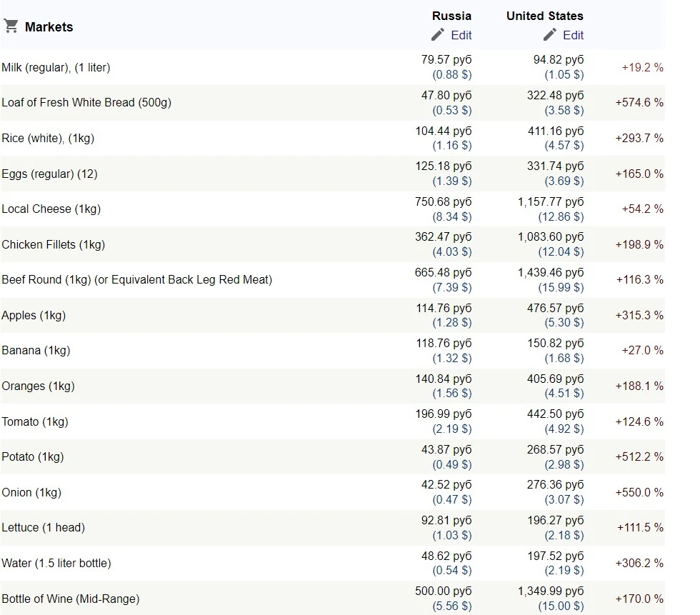This screenshot has height=615, width=700.
Task: Select the +198.9 % difference value
Action: 639,244
